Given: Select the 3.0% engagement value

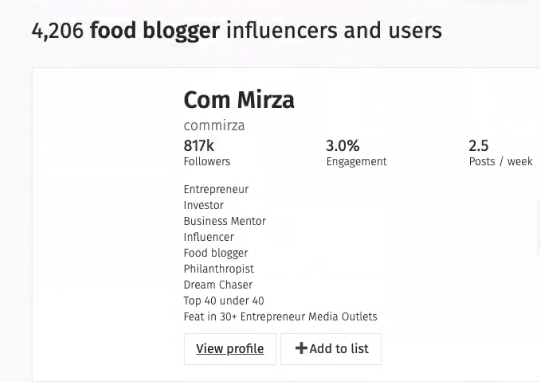Looking at the screenshot, I should click(343, 146).
